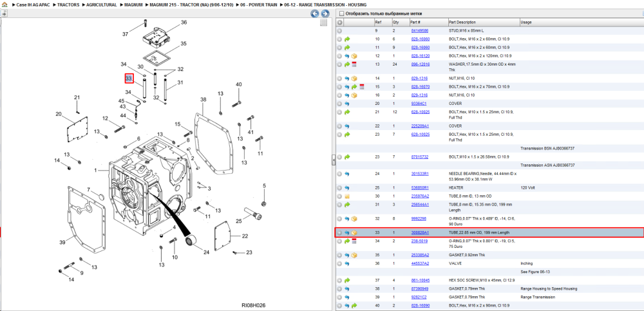Click the gray square button on diagram corner
Image resolution: width=644 pixels, height=311 pixels.
[324, 23]
